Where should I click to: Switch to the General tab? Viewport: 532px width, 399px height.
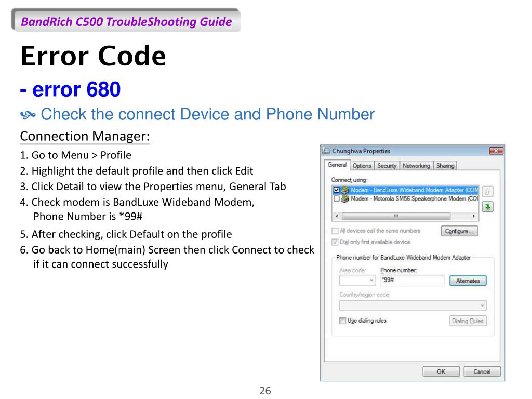pos(337,165)
